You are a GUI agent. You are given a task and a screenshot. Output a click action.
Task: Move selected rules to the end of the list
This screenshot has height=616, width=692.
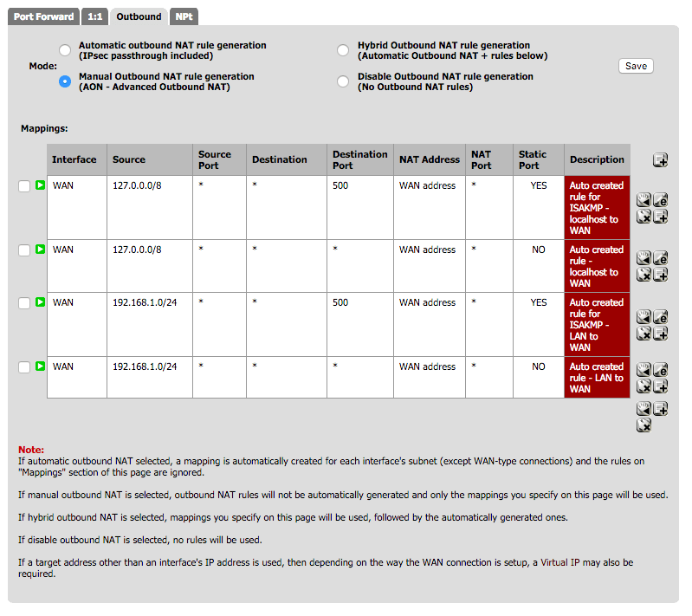643,409
